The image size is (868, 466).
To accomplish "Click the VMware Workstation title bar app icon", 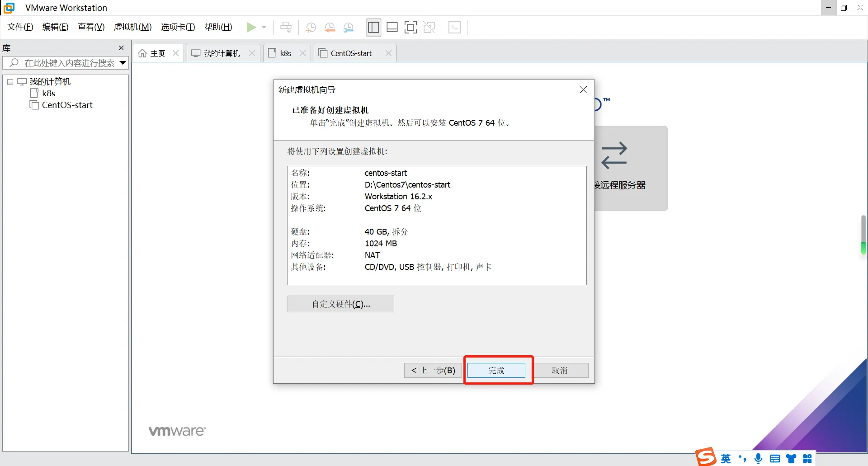I will (x=9, y=8).
